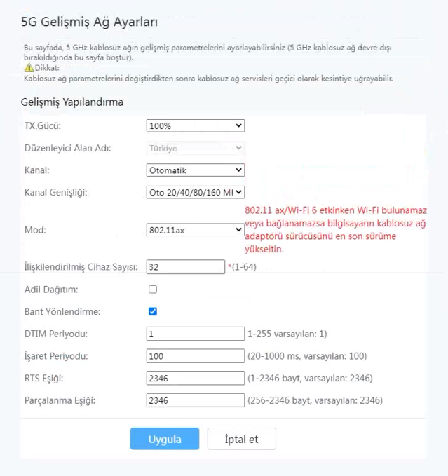Image resolution: width=448 pixels, height=476 pixels.
Task: Click the Gelişmiş Yapılandırma section title
Action: click(x=72, y=102)
